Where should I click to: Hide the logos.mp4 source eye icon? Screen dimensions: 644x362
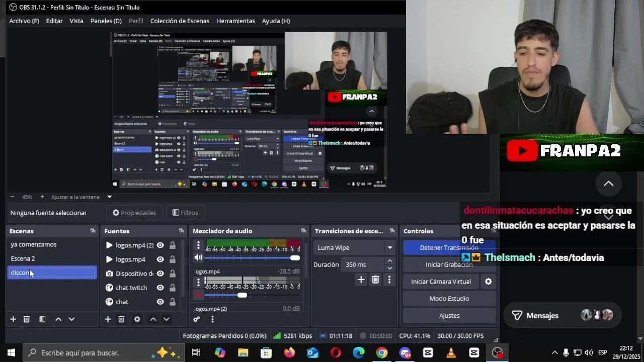pos(160,259)
